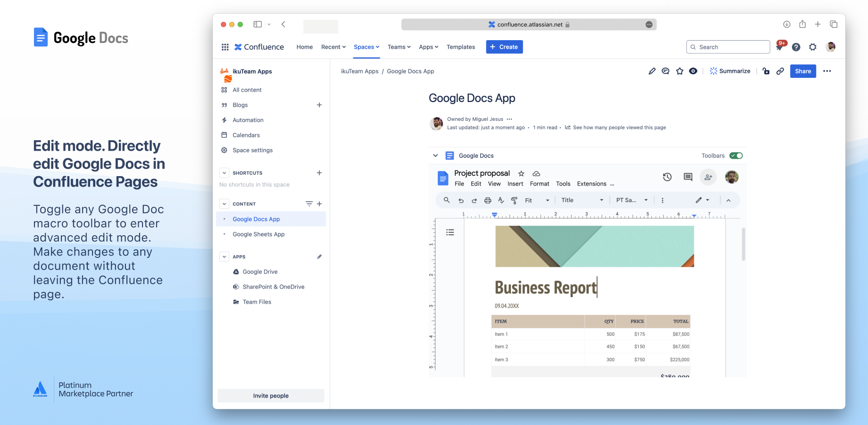Open the Spaces dropdown menu
868x425 pixels.
(x=367, y=47)
